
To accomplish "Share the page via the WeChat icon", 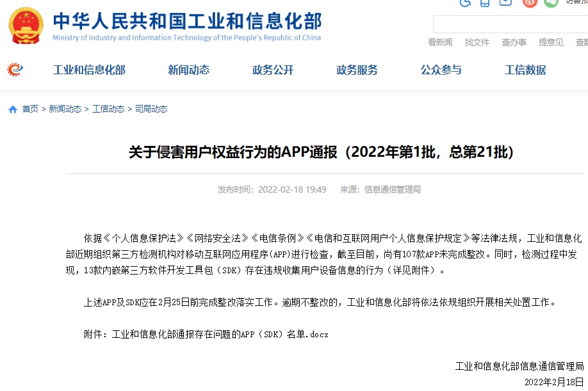I will point(551,4).
